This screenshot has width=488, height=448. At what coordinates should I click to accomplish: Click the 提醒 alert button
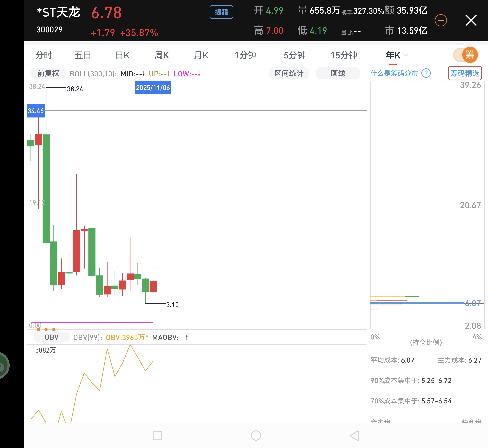221,12
